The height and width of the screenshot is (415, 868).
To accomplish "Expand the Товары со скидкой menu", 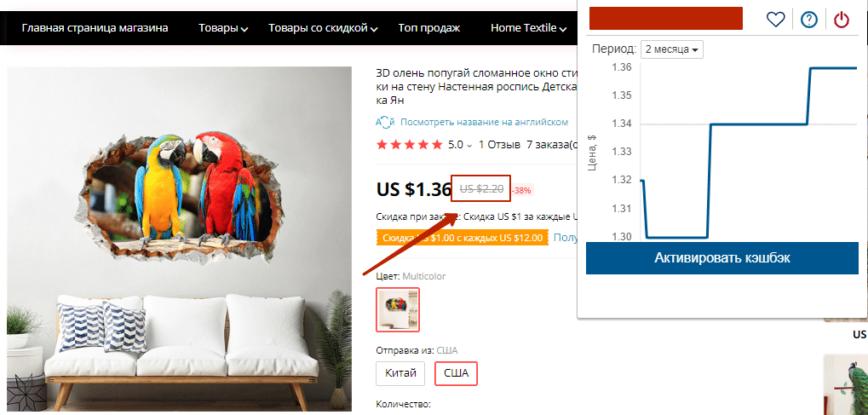I will (x=323, y=28).
